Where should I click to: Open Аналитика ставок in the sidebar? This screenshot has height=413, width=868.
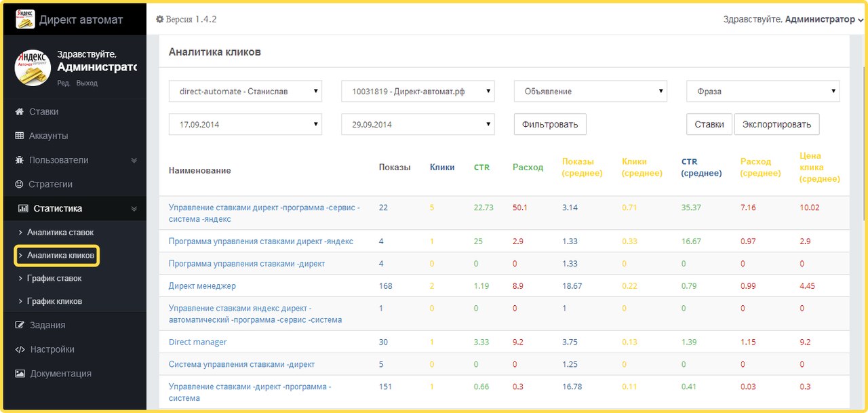[60, 233]
